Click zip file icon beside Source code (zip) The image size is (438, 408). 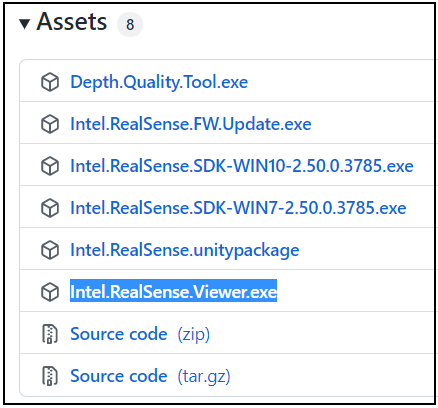[50, 334]
